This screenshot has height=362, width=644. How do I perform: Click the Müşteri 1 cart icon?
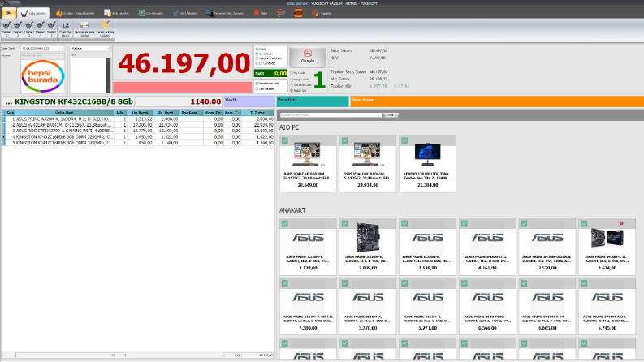click(x=6, y=29)
